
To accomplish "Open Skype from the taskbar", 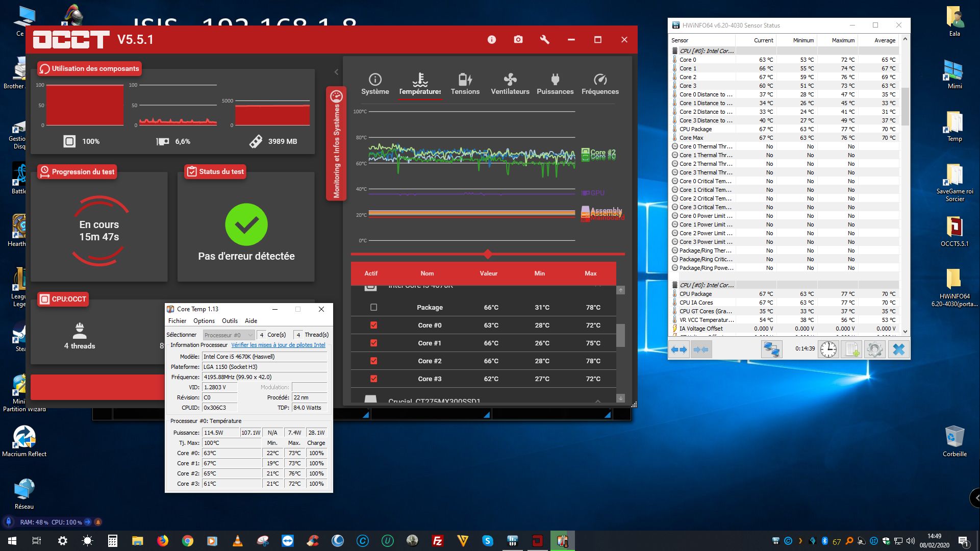I will (x=488, y=541).
